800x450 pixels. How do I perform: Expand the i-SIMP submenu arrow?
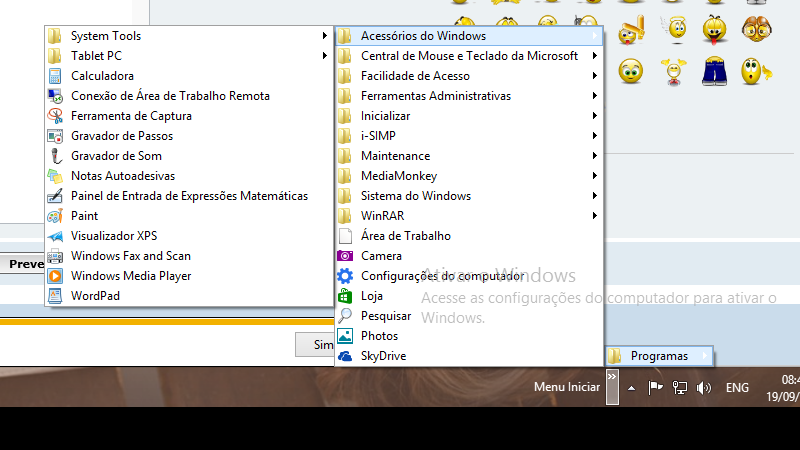click(x=595, y=136)
